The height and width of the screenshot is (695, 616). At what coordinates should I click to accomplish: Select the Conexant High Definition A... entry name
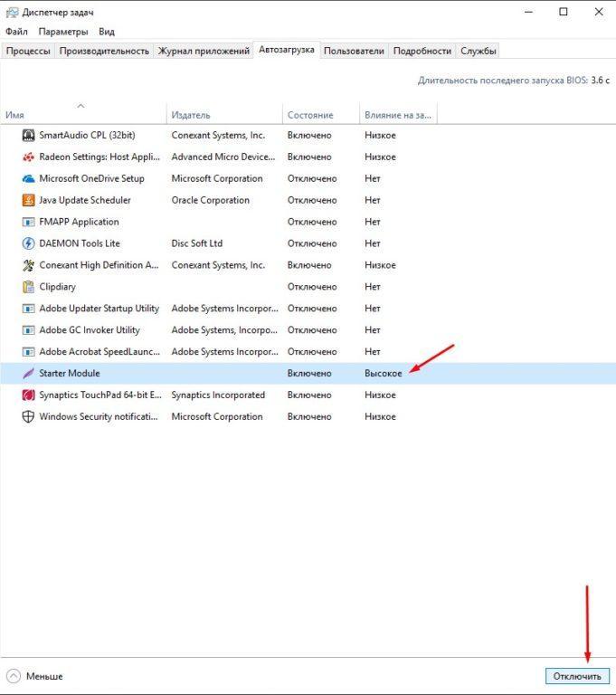(x=99, y=265)
